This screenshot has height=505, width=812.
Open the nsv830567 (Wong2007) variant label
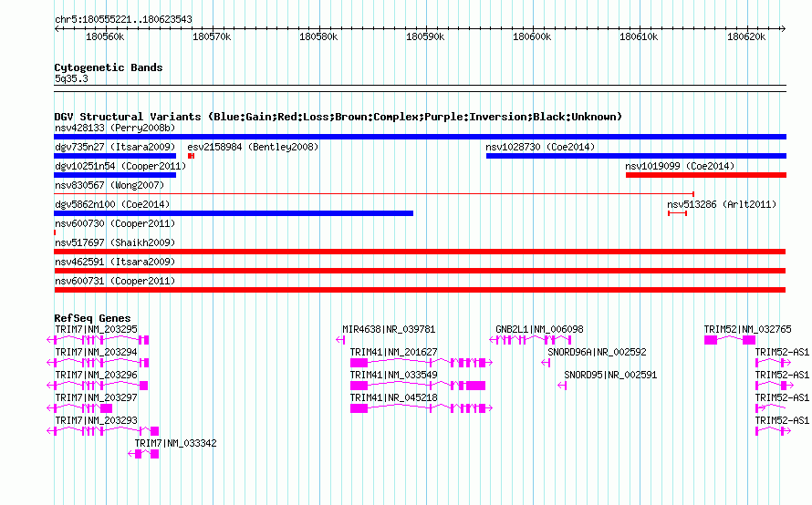[x=109, y=185]
